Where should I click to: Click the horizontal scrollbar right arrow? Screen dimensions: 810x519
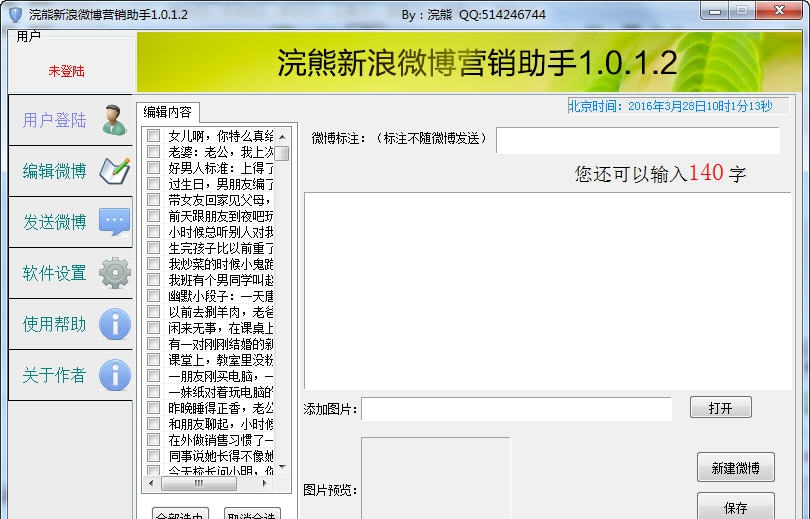264,483
